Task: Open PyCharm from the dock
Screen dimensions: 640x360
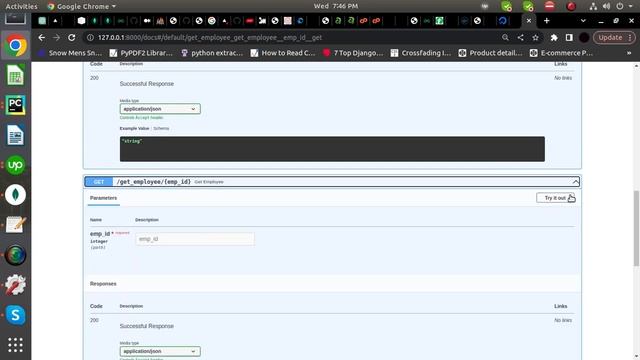Action: coord(16,105)
